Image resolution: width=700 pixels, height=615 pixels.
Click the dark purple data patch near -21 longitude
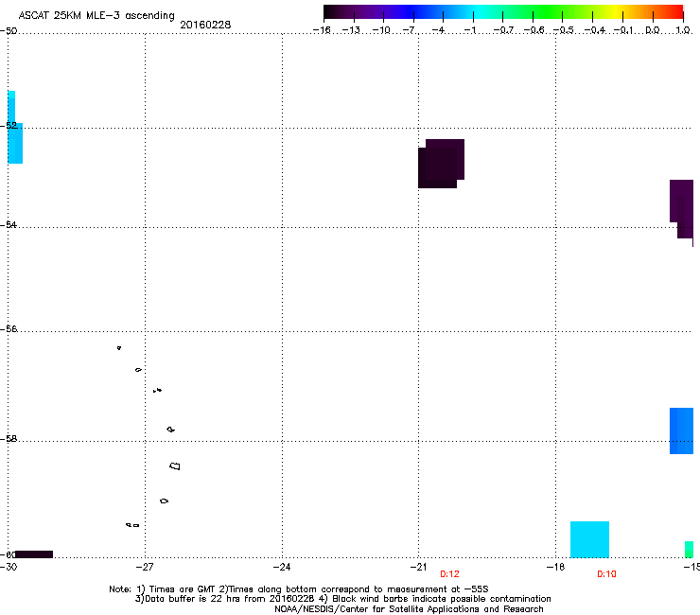pyautogui.click(x=441, y=164)
